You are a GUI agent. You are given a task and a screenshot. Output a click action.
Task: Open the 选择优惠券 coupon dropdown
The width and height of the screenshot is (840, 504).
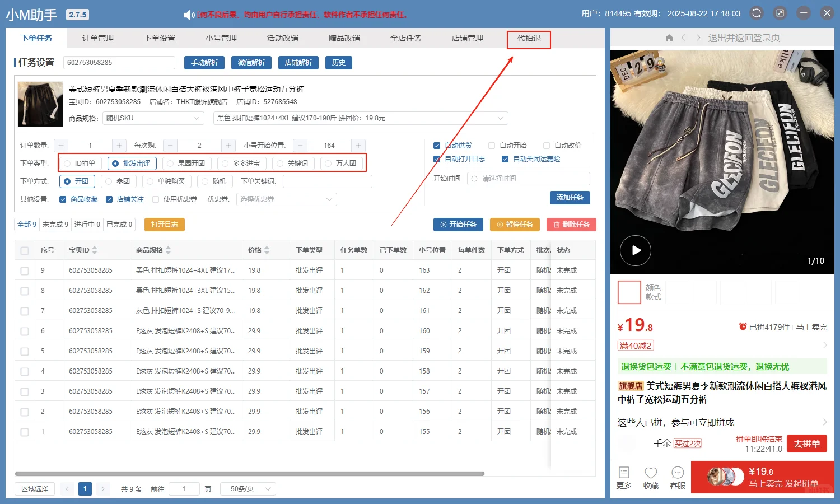coord(286,199)
